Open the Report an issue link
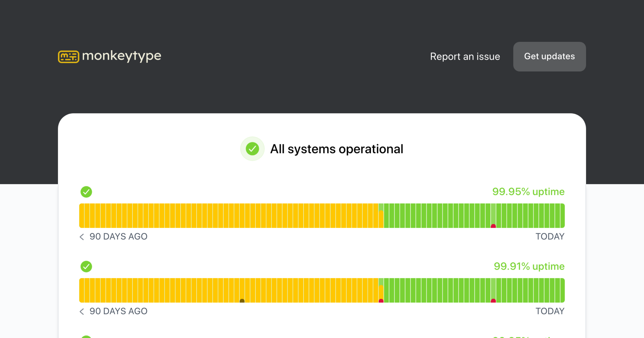 [465, 57]
